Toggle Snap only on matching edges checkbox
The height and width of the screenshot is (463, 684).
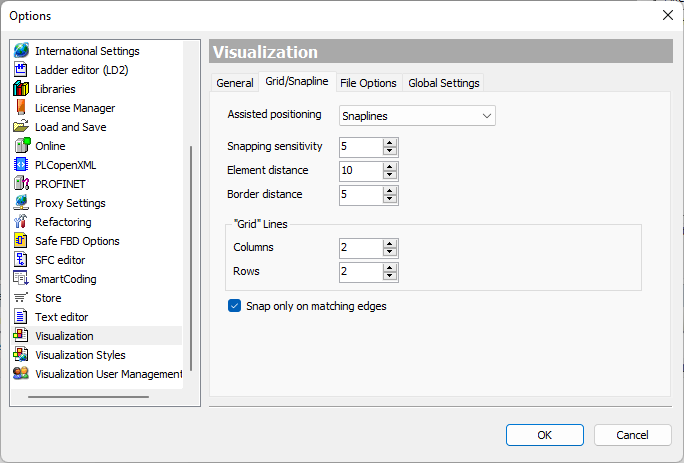tap(234, 306)
